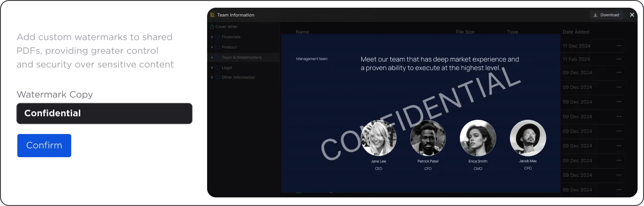Screen dimensions: 644x206
Task: Sort by the File Size column header
Action: 465,32
